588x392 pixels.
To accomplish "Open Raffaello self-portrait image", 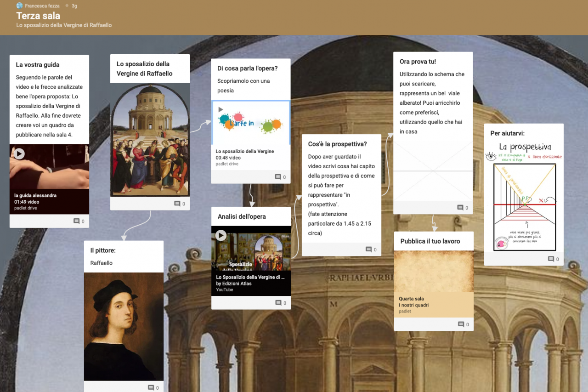I will click(124, 327).
